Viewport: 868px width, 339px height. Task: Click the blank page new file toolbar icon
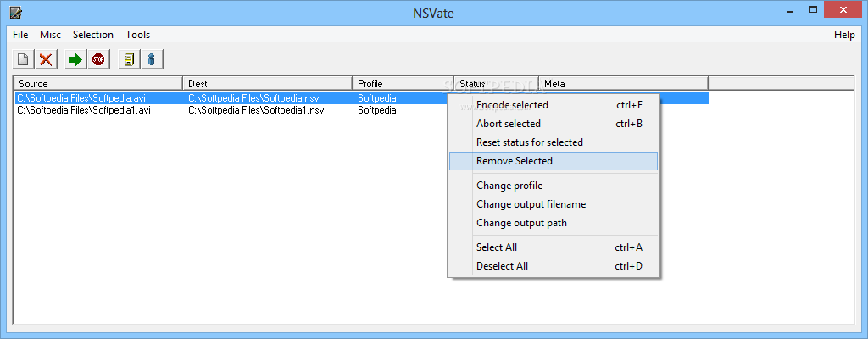(23, 59)
